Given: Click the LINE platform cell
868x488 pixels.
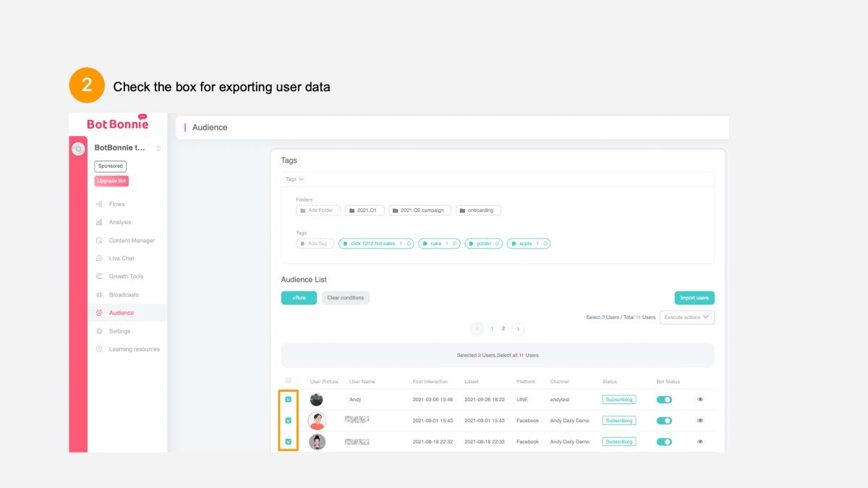Looking at the screenshot, I should tap(522, 399).
